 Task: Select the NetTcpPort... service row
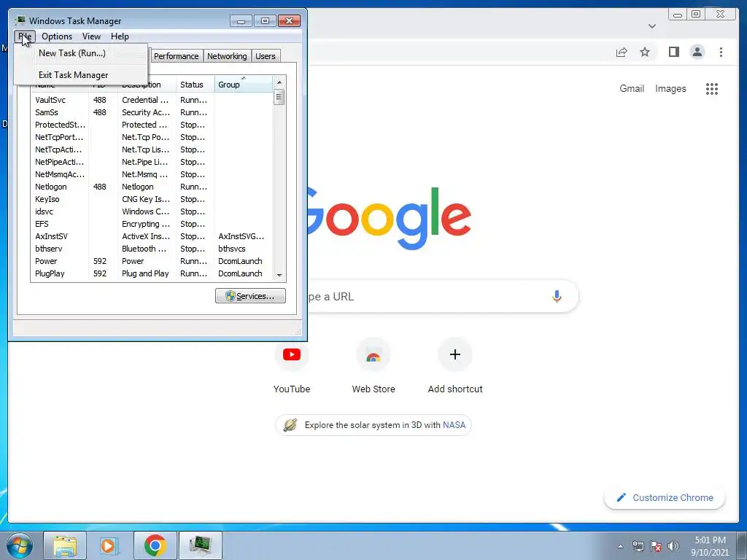point(152,137)
